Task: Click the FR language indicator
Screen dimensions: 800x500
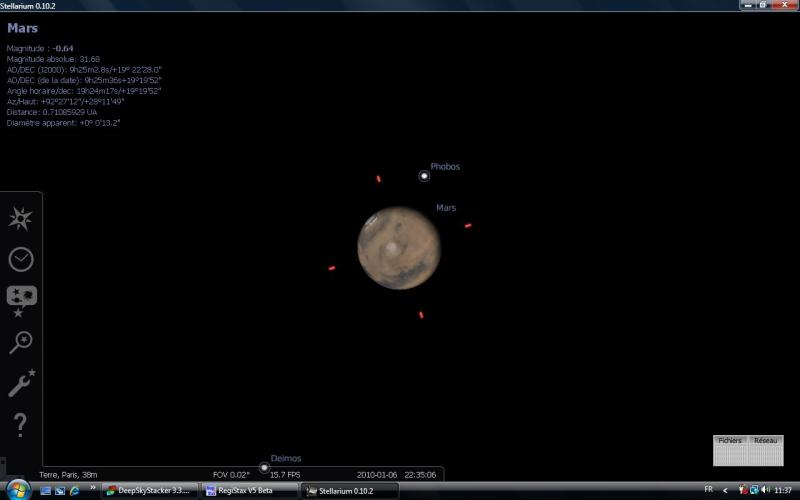Action: click(x=708, y=489)
